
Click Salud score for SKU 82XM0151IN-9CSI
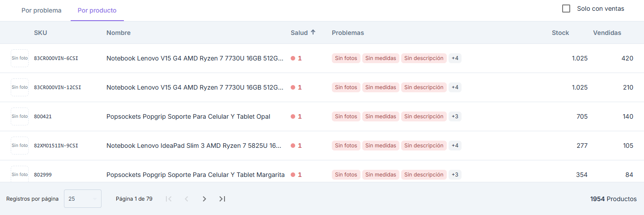point(297,146)
